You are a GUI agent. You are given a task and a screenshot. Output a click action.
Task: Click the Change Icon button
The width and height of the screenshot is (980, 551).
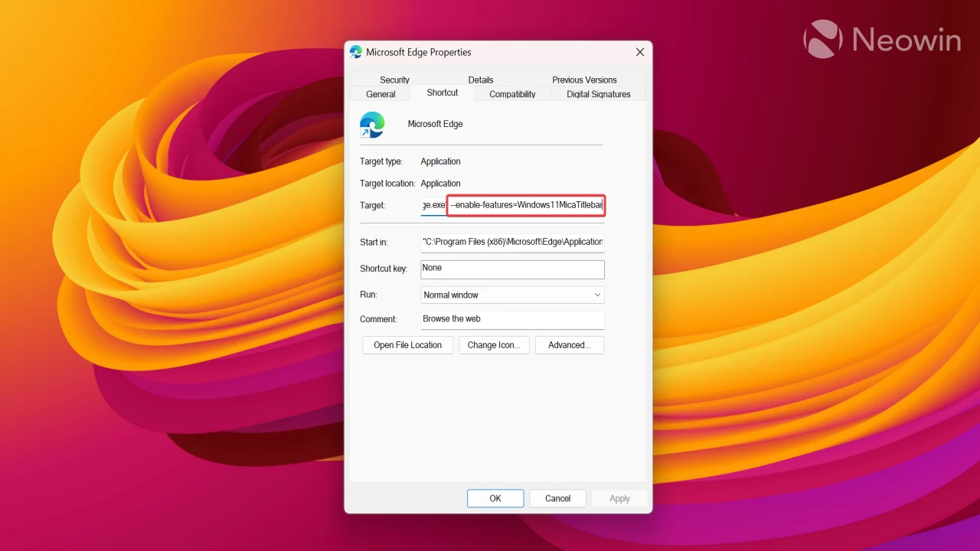click(494, 345)
